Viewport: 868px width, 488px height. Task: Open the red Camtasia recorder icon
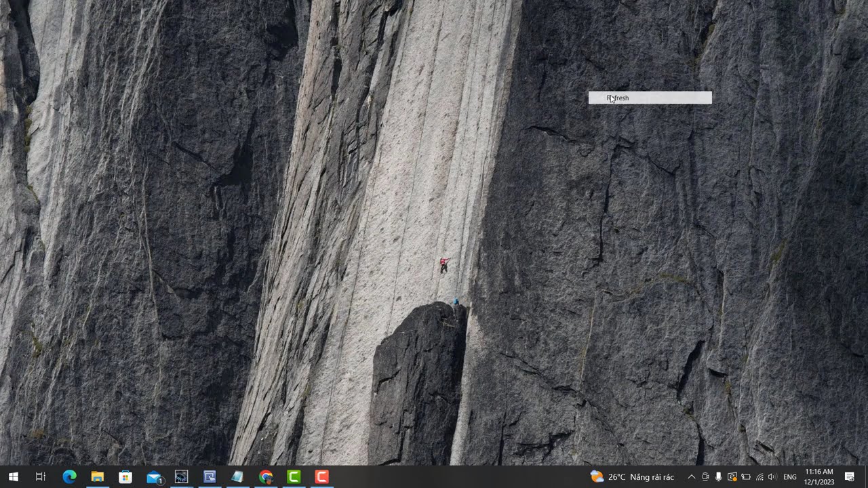321,477
